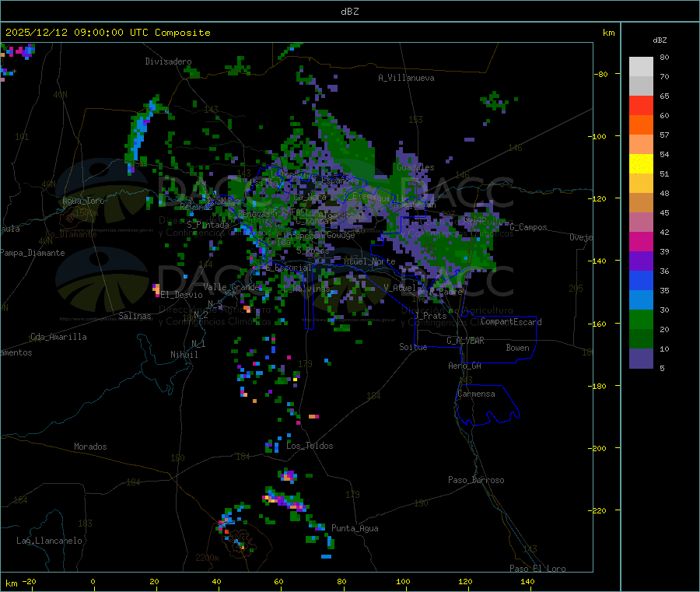Click the Morados map label
This screenshot has width=700, height=592.
pos(90,447)
